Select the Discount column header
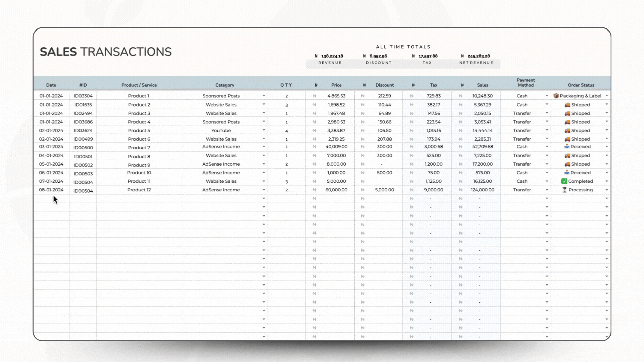This screenshot has height=362, width=644. click(x=385, y=85)
